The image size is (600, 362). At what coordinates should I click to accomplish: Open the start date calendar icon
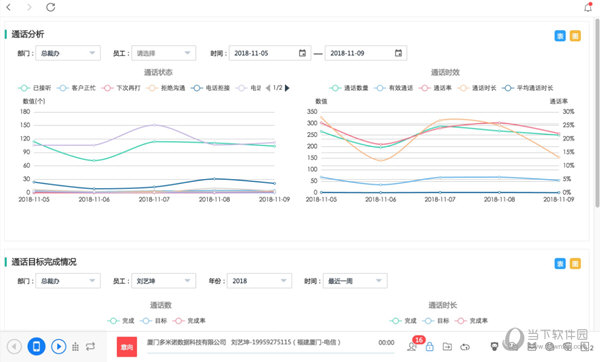(x=302, y=53)
